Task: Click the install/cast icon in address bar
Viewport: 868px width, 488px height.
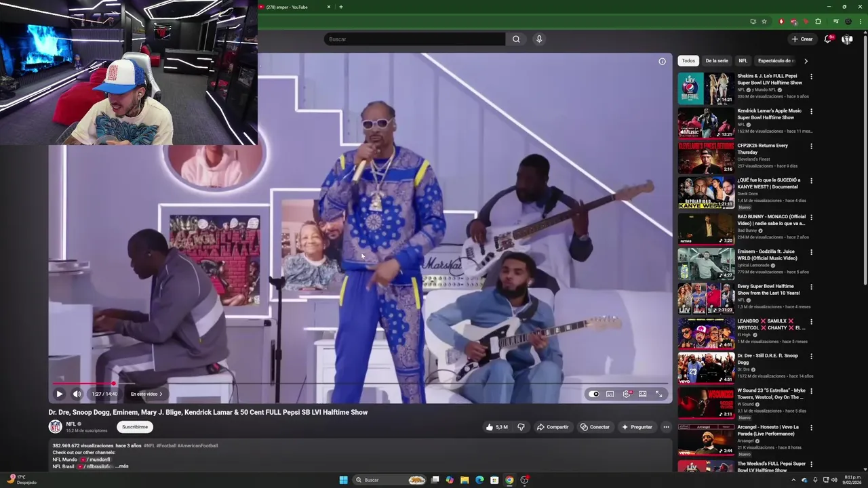Action: click(x=753, y=22)
